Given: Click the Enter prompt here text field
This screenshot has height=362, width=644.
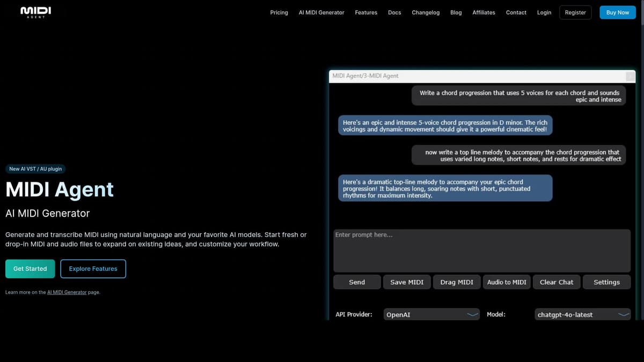Looking at the screenshot, I should click(x=482, y=250).
